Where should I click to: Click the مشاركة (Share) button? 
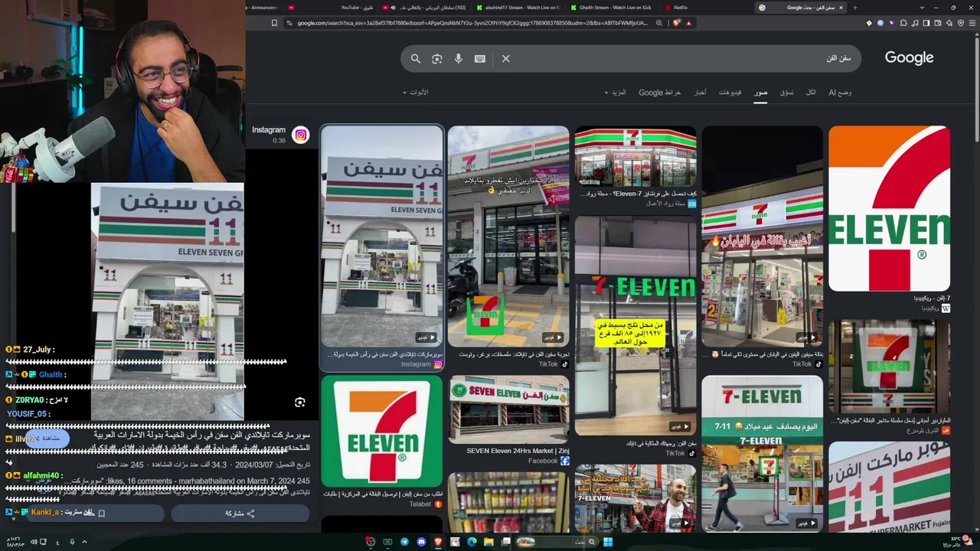click(240, 514)
